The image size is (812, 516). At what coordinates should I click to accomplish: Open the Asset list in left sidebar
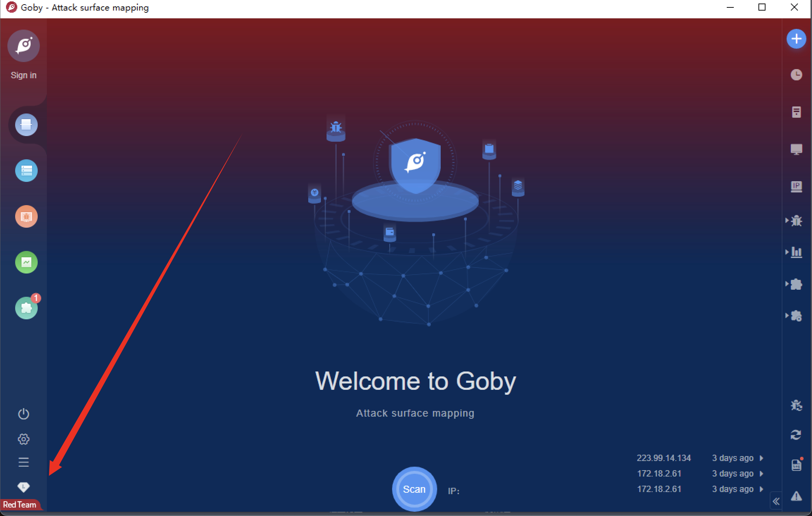pos(26,171)
